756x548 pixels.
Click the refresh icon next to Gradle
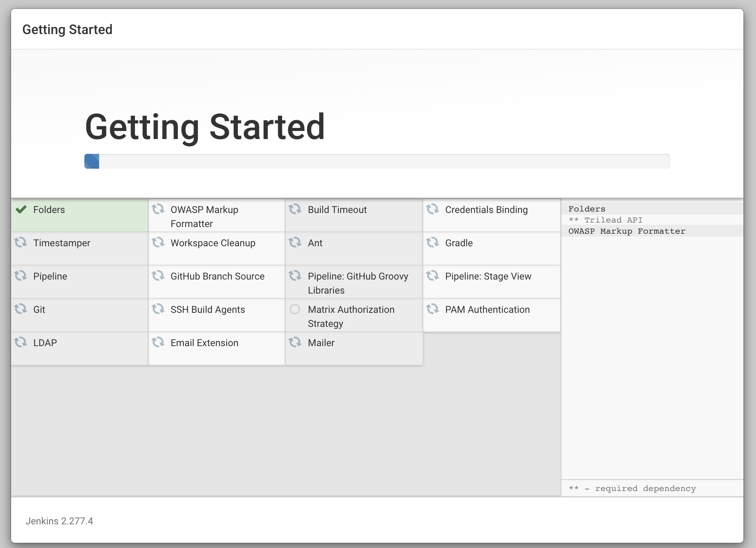[432, 243]
